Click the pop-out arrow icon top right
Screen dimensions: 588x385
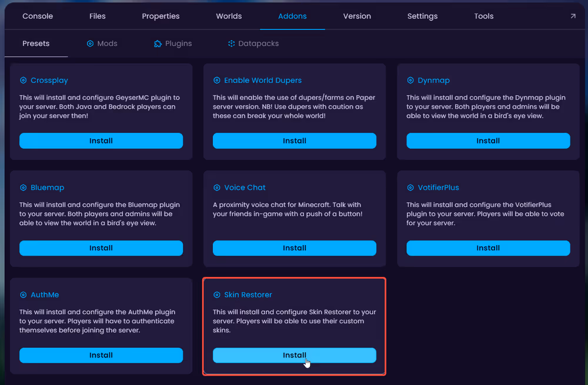(x=573, y=16)
